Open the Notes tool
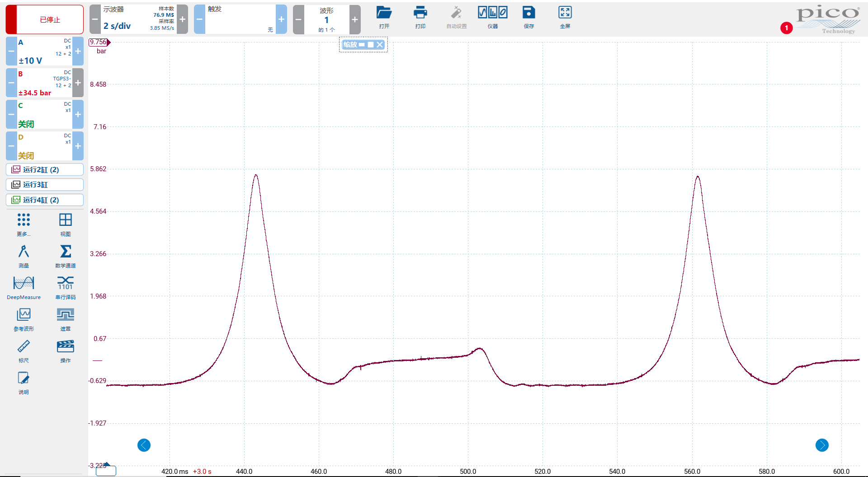868x477 pixels. click(24, 382)
